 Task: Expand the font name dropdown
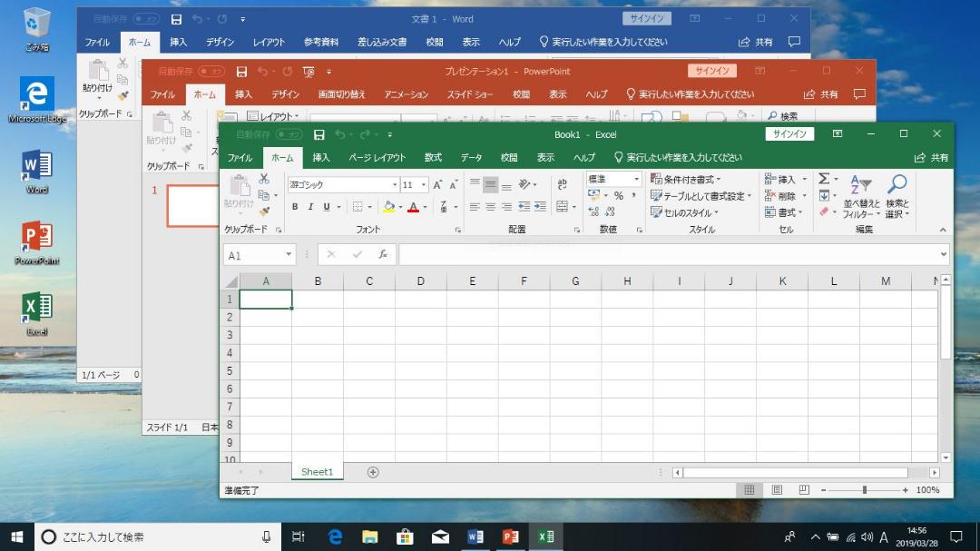395,184
